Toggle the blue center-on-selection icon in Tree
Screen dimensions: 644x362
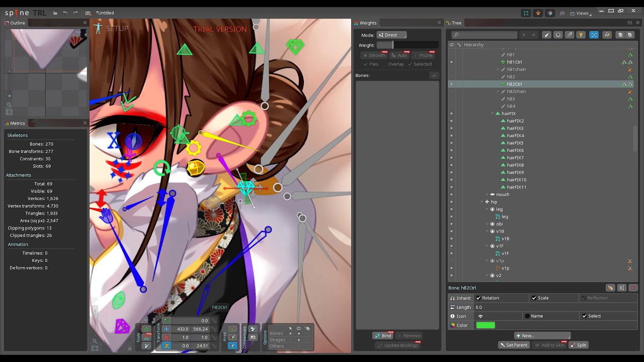pos(594,35)
